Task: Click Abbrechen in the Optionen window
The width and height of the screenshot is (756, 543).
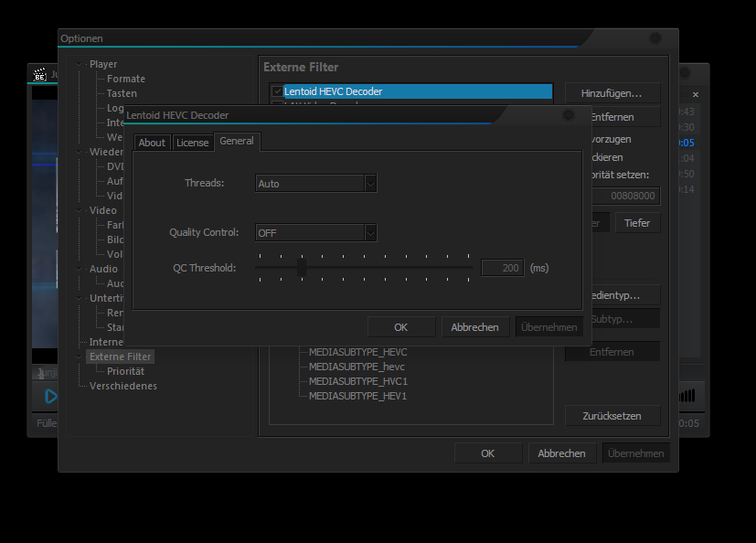Action: pyautogui.click(x=561, y=453)
